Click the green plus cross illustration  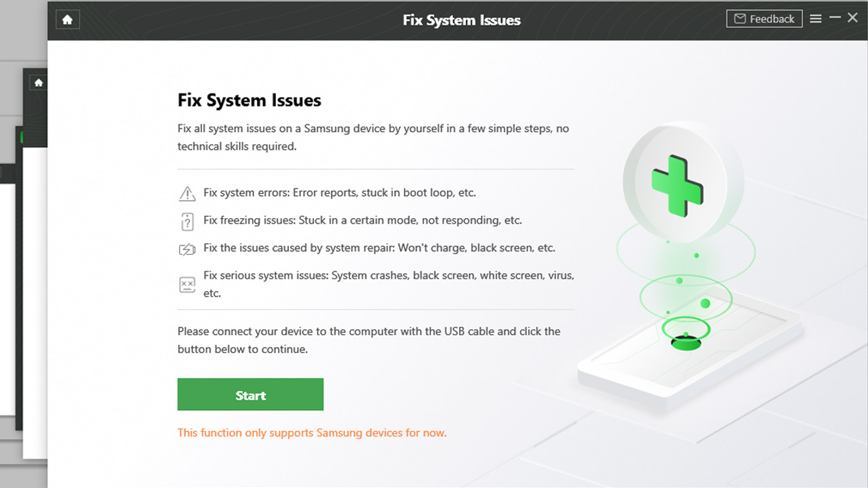677,186
